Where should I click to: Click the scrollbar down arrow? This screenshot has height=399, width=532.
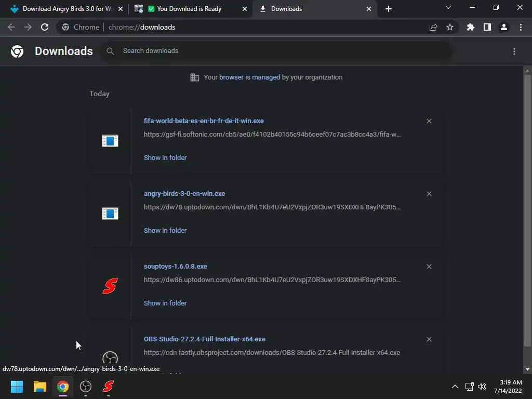point(527,369)
